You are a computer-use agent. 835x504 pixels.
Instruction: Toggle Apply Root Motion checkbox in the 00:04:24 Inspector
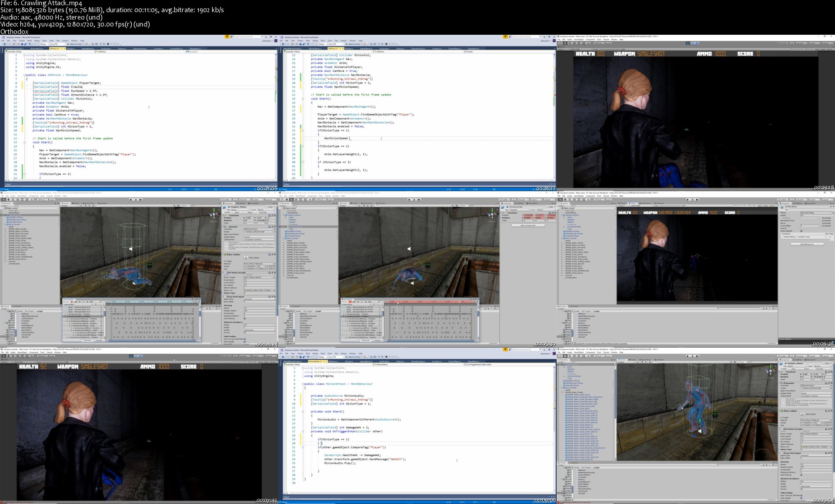tap(244, 234)
